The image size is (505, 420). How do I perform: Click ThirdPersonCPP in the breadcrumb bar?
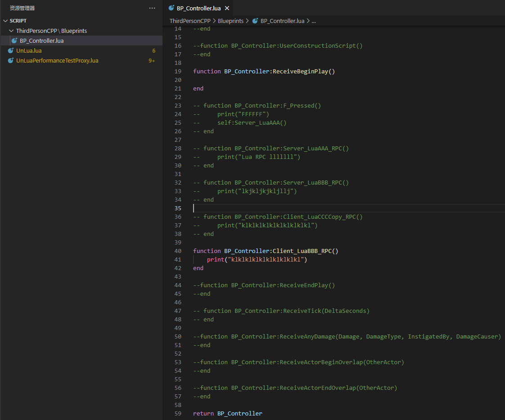coord(190,21)
